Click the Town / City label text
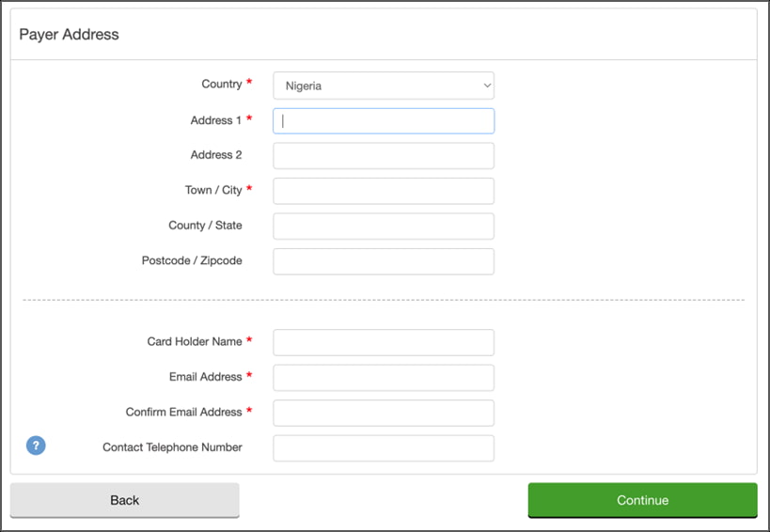770x532 pixels. tap(213, 190)
